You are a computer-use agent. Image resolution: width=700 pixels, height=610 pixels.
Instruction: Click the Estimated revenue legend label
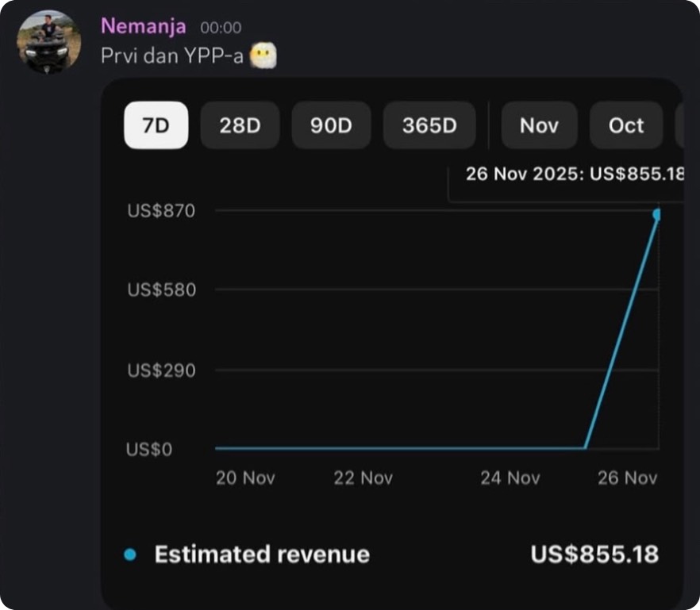coord(262,554)
